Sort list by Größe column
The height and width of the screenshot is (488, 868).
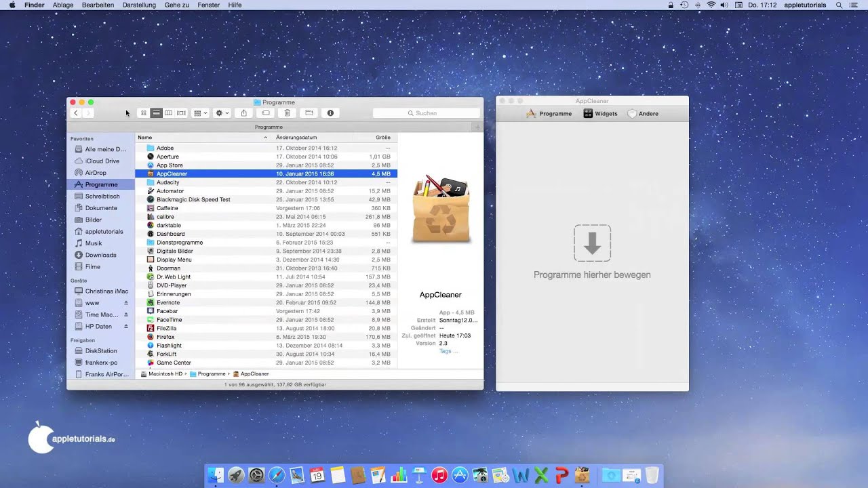coord(374,138)
